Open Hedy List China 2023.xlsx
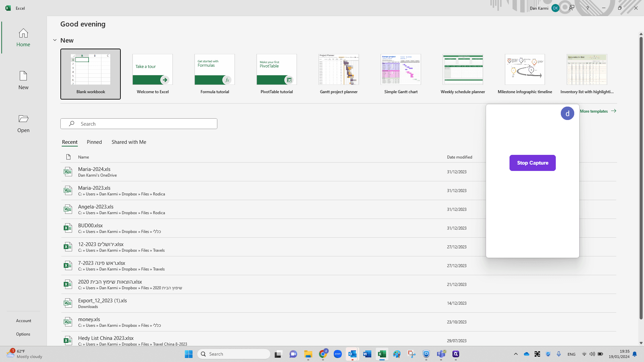This screenshot has width=644, height=362. click(x=339, y=339)
